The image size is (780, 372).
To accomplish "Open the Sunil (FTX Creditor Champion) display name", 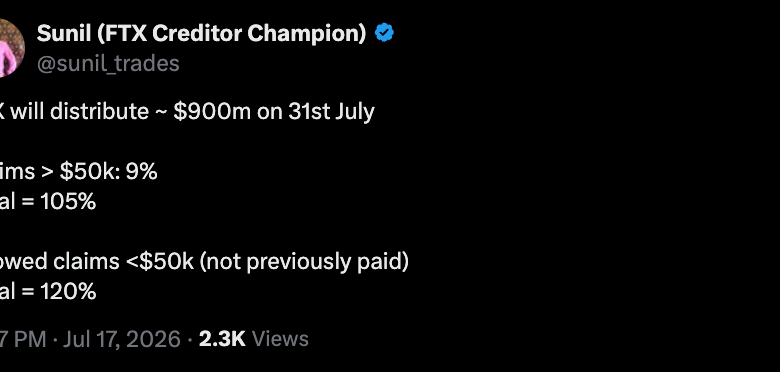I will 201,34.
